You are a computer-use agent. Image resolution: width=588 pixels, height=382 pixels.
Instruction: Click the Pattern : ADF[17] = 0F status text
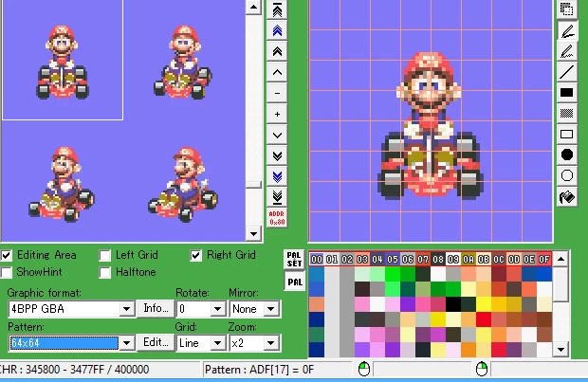pos(259,370)
